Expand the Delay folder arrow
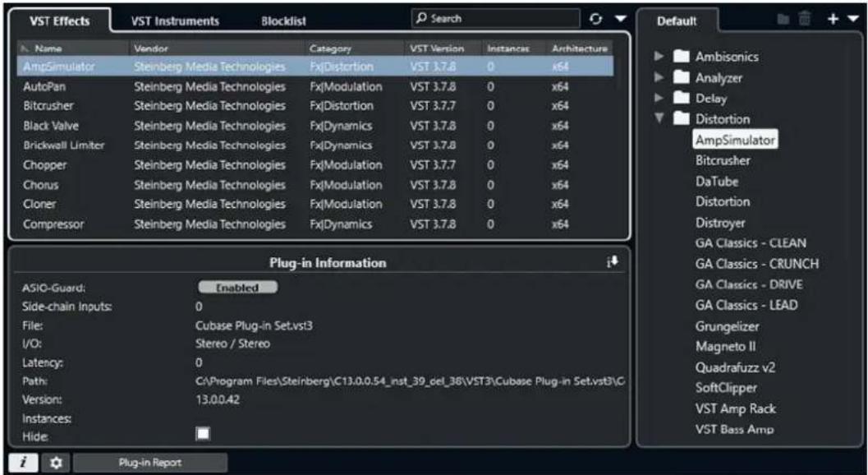 tap(659, 98)
